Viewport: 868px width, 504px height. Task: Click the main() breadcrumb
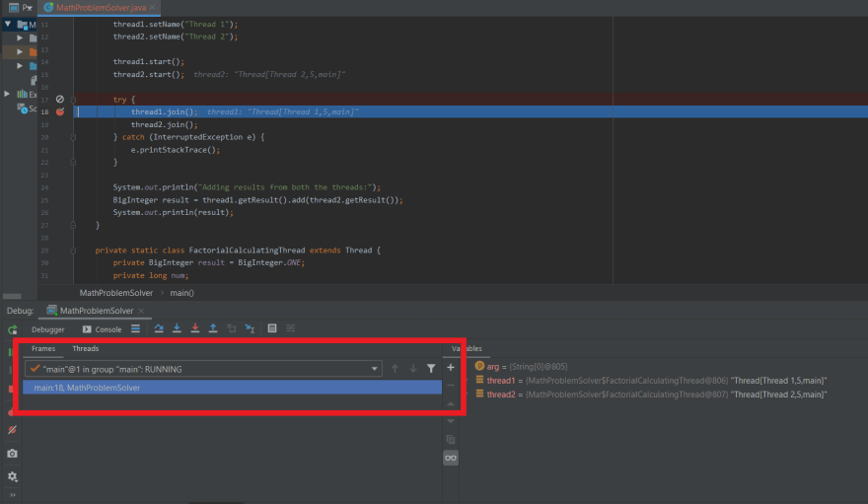click(181, 293)
